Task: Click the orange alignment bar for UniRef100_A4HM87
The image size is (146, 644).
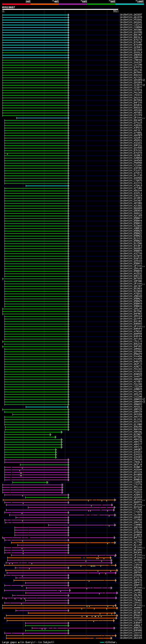Action: coord(60,608)
